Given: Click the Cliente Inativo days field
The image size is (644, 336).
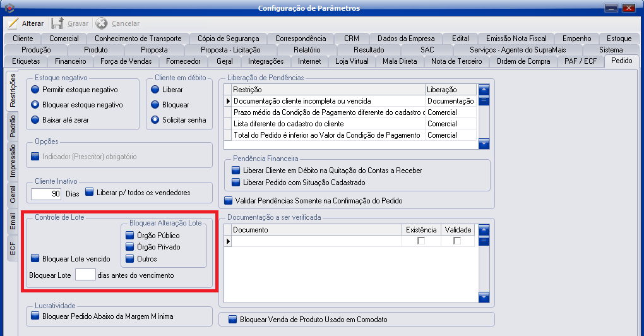Looking at the screenshot, I should pos(45,193).
